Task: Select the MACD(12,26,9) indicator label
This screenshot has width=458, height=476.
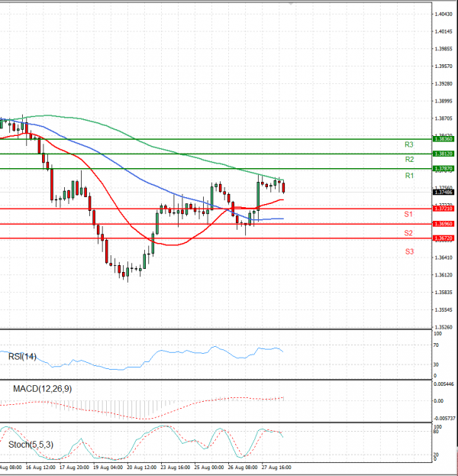Action: click(x=43, y=389)
